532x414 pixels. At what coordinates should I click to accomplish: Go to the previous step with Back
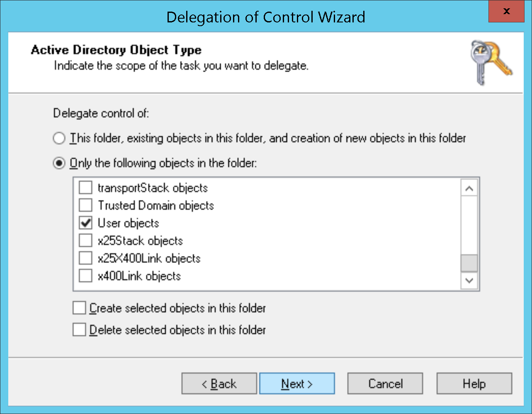click(x=219, y=384)
